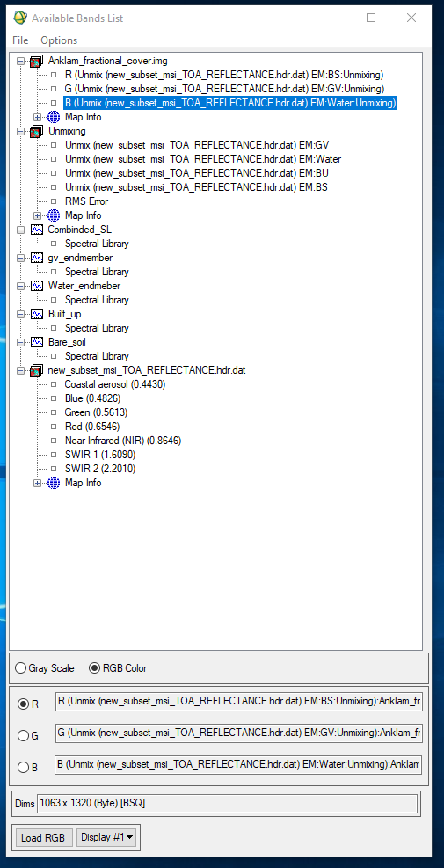Click the Load RGB button
Image resolution: width=444 pixels, height=868 pixels.
[42, 837]
